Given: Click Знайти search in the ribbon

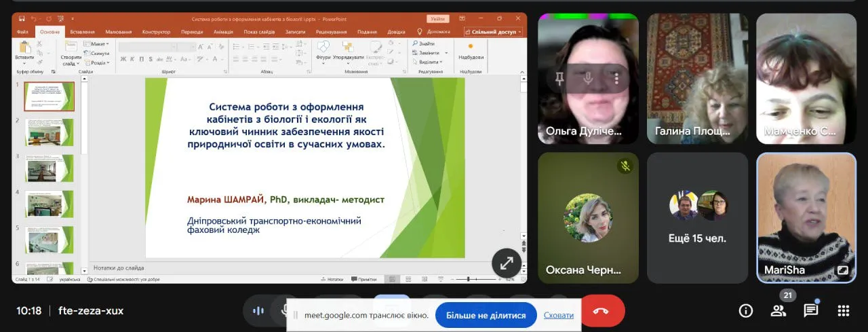Looking at the screenshot, I should 423,43.
